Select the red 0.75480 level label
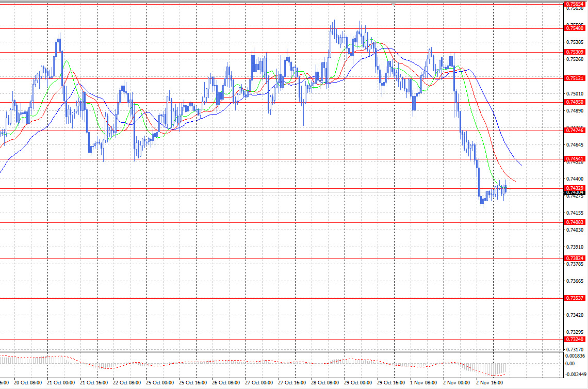This screenshot has height=389, width=588. 575,28
